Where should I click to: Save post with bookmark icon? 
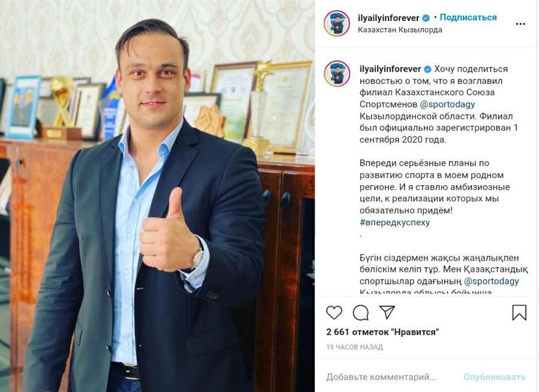tap(519, 313)
